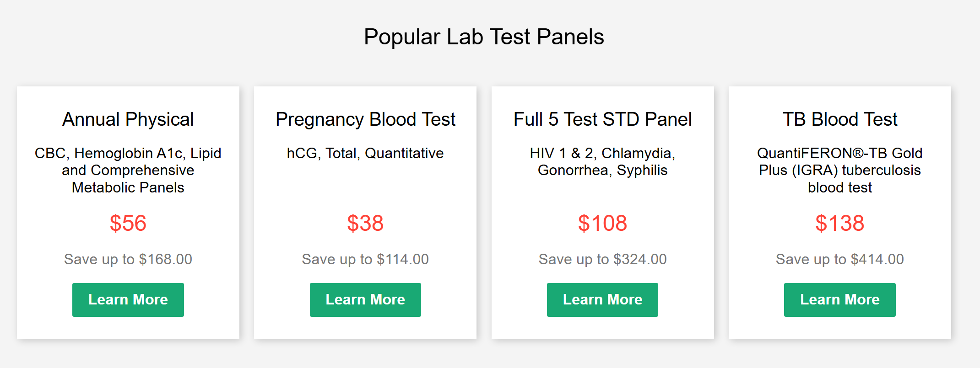Click the $138 price
The width and height of the screenshot is (980, 368).
click(840, 224)
